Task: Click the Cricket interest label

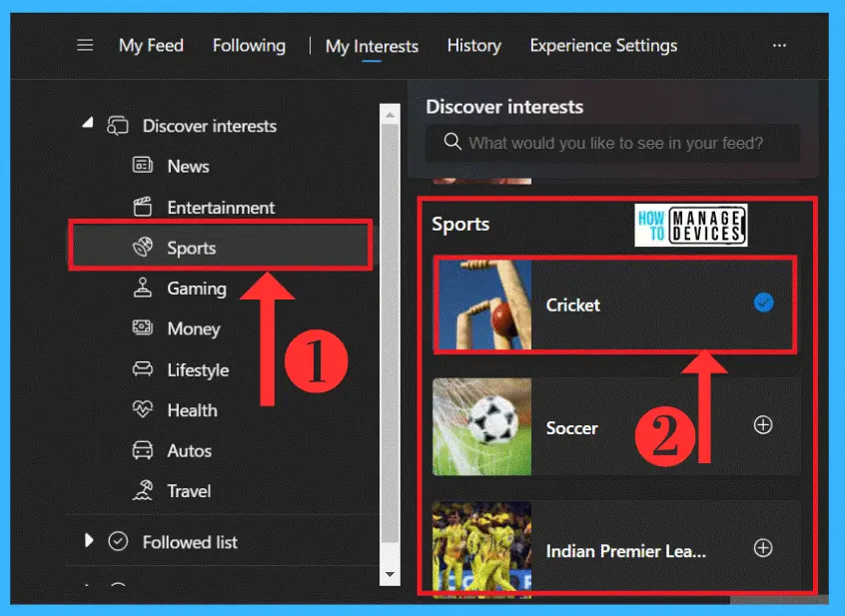Action: click(573, 306)
